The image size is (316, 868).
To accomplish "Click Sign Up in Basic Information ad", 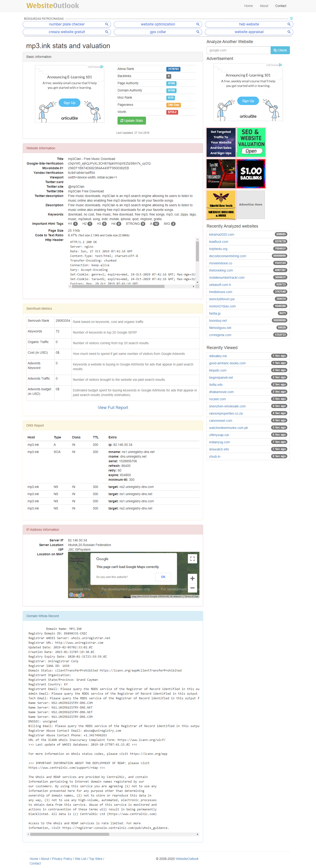I will [69, 103].
